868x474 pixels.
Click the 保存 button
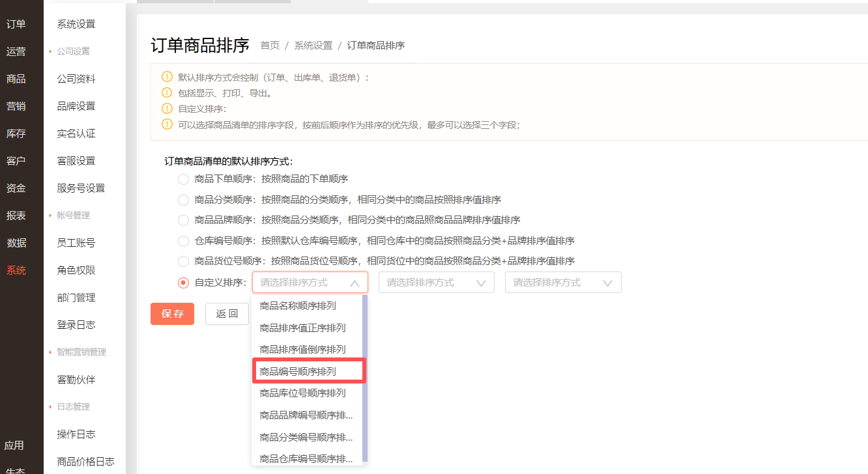172,314
